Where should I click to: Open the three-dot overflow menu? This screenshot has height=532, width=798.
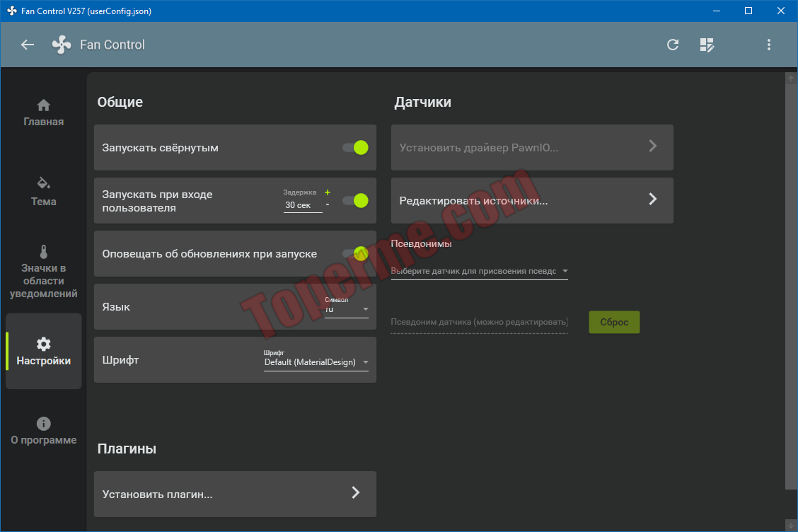[769, 45]
